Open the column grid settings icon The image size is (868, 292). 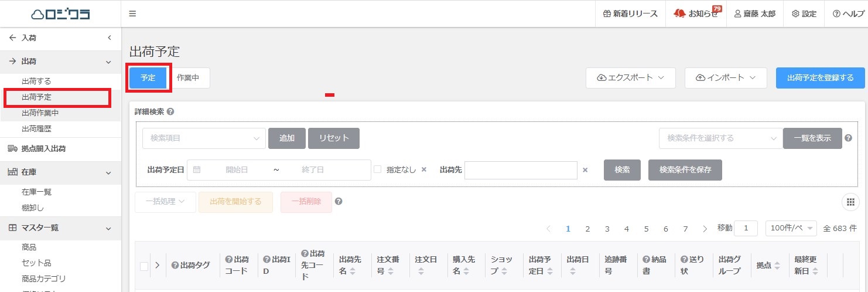pos(850,202)
